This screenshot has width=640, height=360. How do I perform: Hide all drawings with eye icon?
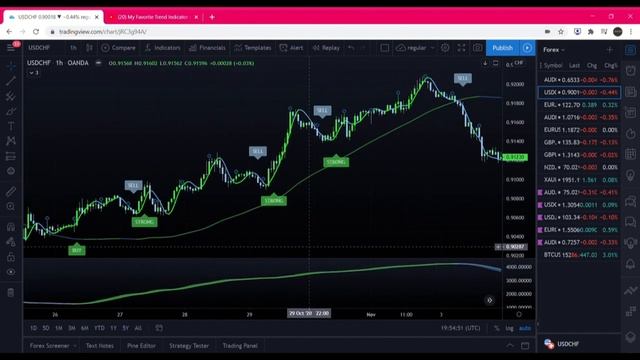point(11,272)
